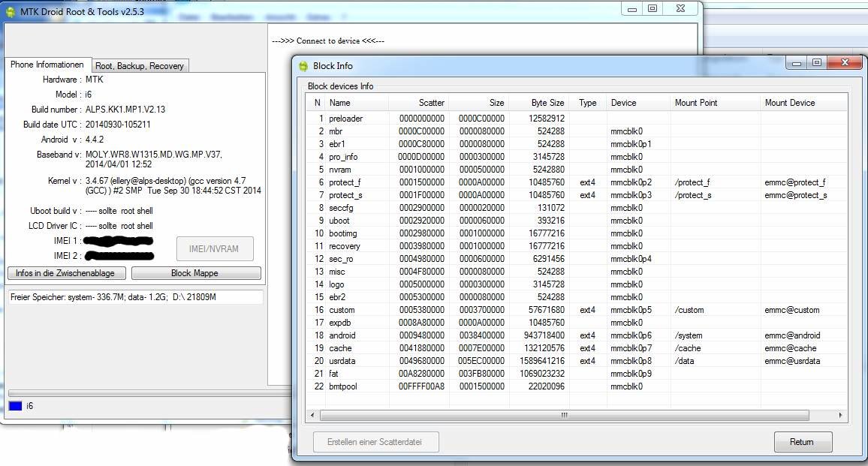Select the android partition name

342,335
